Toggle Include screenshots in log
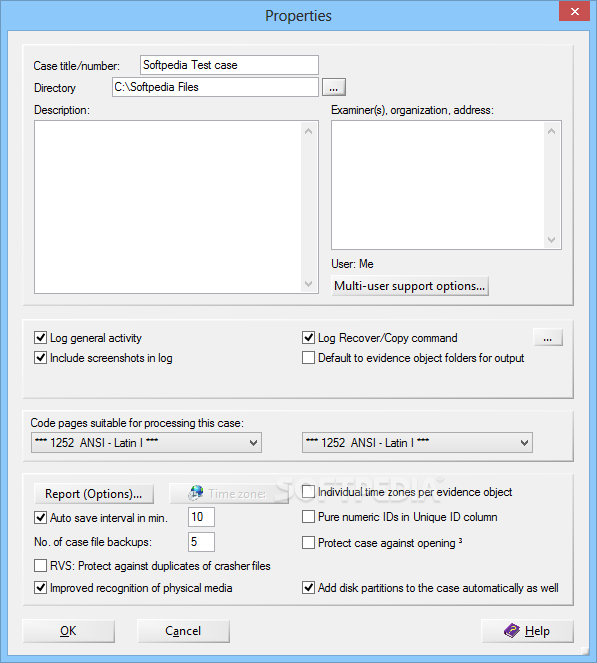Viewport: 597px width, 663px height. (x=40, y=358)
